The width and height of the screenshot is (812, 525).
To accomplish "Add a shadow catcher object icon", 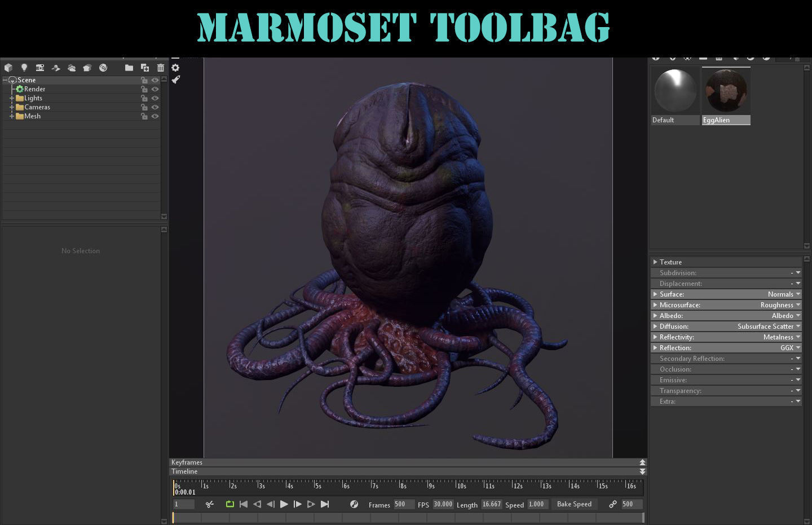I will click(x=56, y=68).
